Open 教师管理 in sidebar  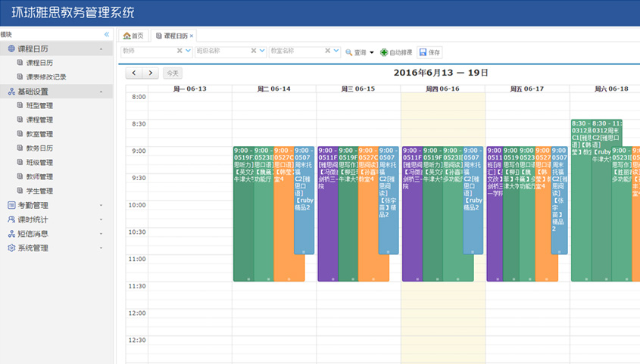tap(39, 177)
